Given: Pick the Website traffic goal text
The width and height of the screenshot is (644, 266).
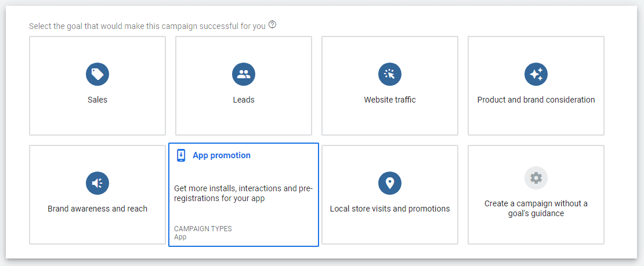Looking at the screenshot, I should point(390,100).
